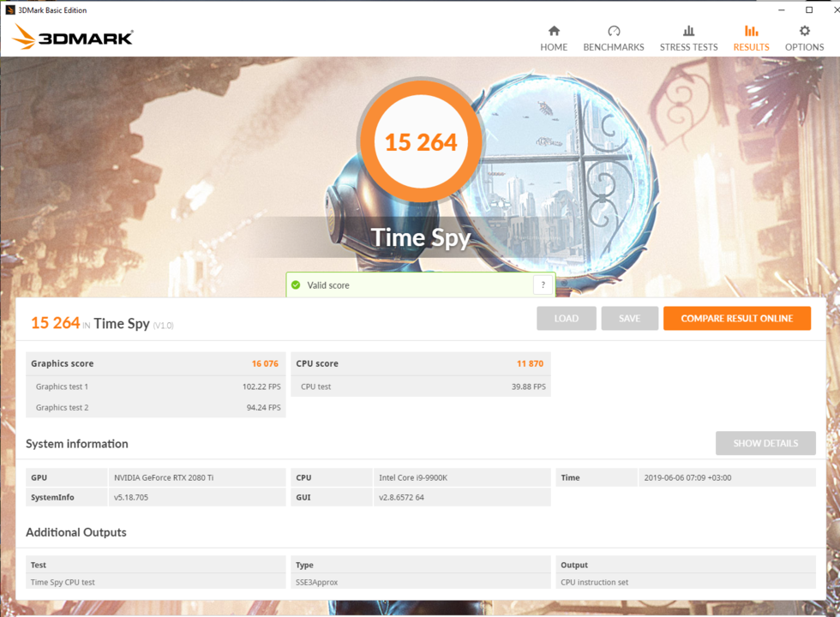Open the STRESS TESTS tab label
Screen dimensions: 840x617
click(688, 47)
